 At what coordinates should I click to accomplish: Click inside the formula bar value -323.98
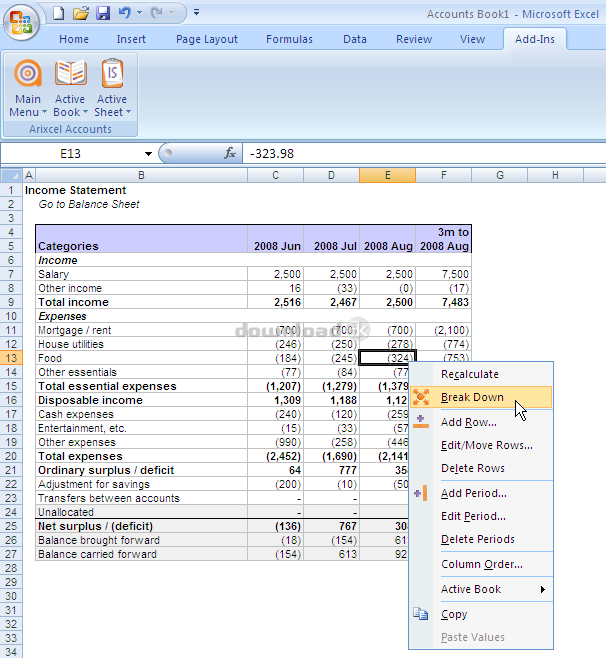pyautogui.click(x=272, y=154)
